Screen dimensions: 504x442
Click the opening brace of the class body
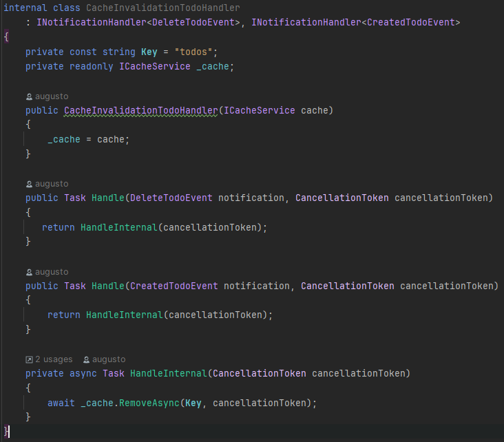[6, 37]
